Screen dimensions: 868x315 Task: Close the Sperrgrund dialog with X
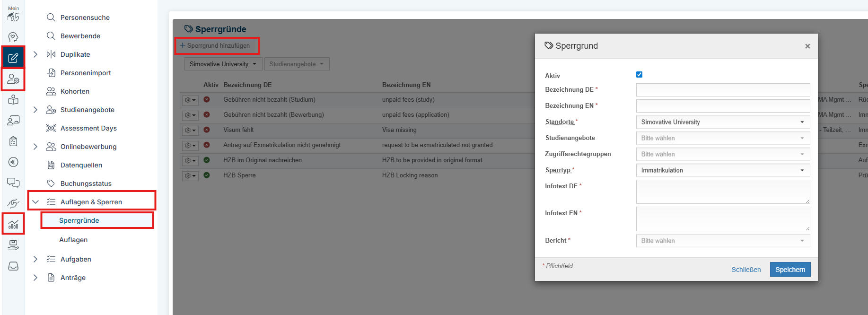pos(807,46)
